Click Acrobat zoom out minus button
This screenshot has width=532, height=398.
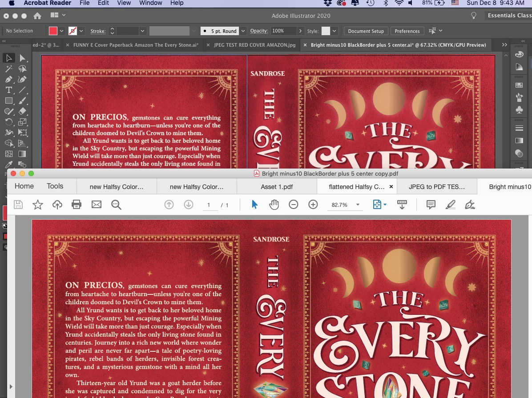pos(294,204)
